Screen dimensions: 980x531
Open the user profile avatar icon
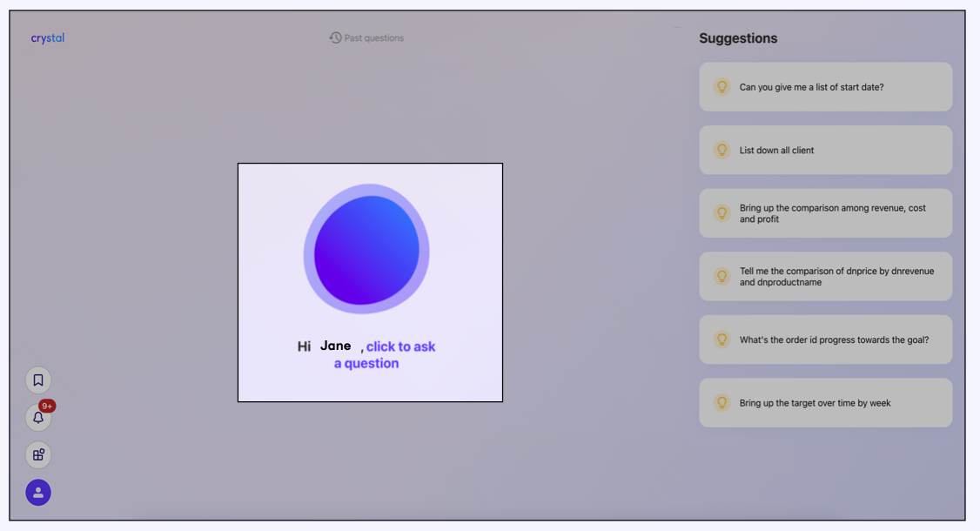[38, 493]
